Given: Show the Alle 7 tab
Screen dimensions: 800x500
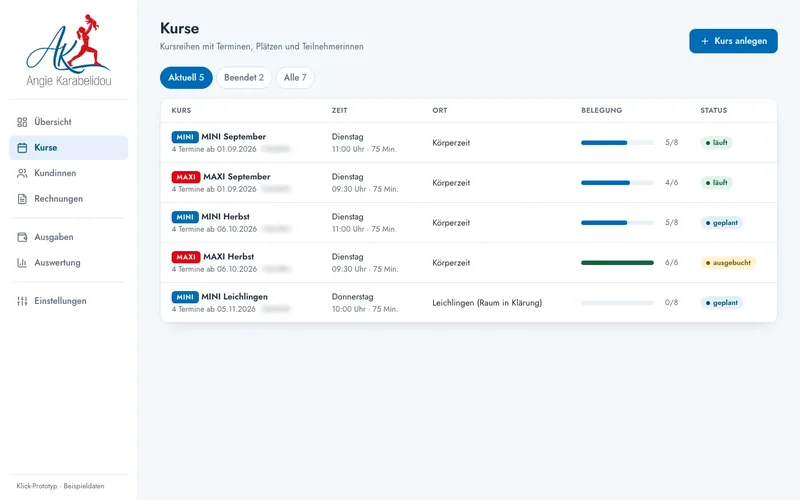Looking at the screenshot, I should pyautogui.click(x=295, y=78).
